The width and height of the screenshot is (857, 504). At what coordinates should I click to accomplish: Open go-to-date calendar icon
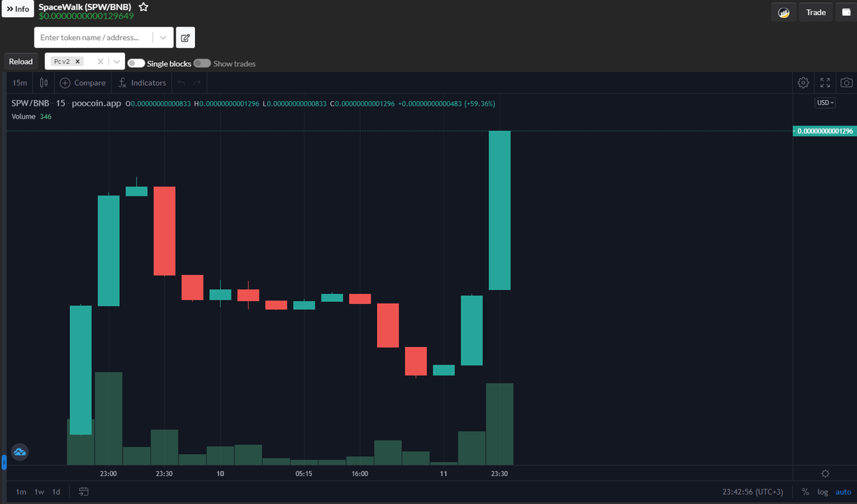[x=84, y=492]
